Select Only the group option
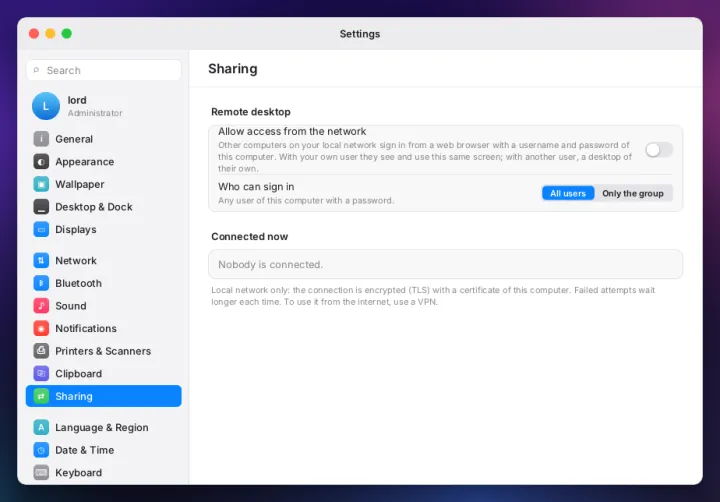Image resolution: width=720 pixels, height=502 pixels. [633, 193]
